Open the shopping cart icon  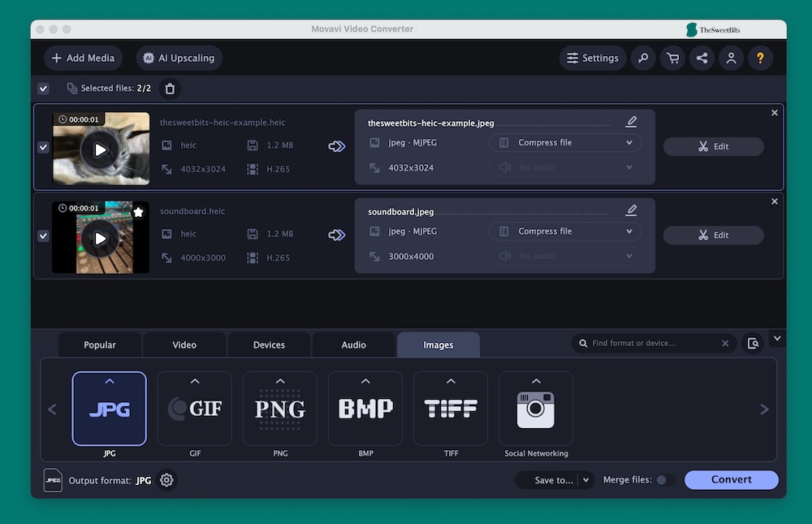[x=672, y=58]
